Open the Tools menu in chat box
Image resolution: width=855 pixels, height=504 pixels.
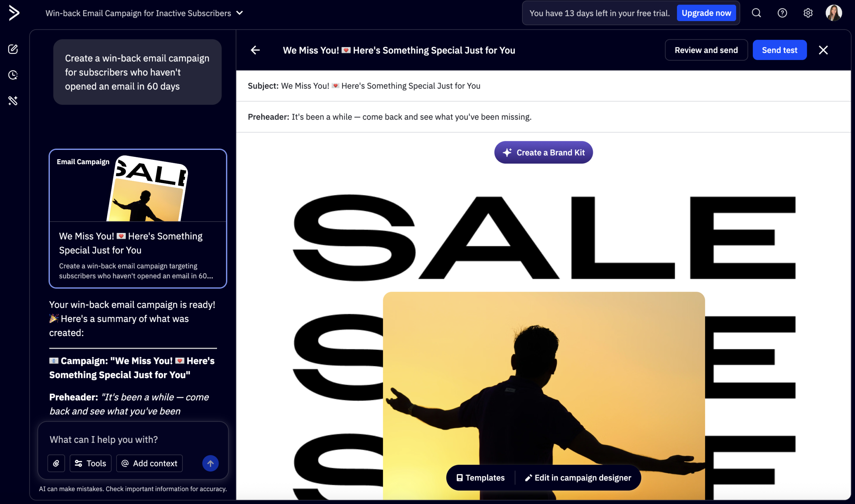91,463
